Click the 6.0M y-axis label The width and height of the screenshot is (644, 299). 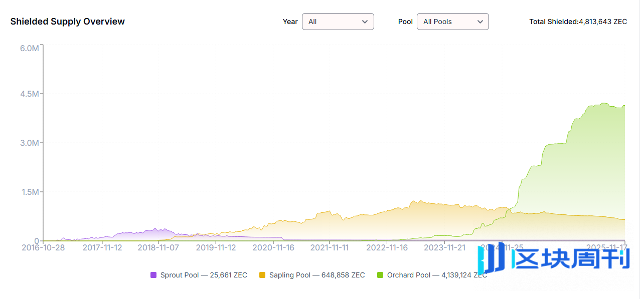coord(29,48)
